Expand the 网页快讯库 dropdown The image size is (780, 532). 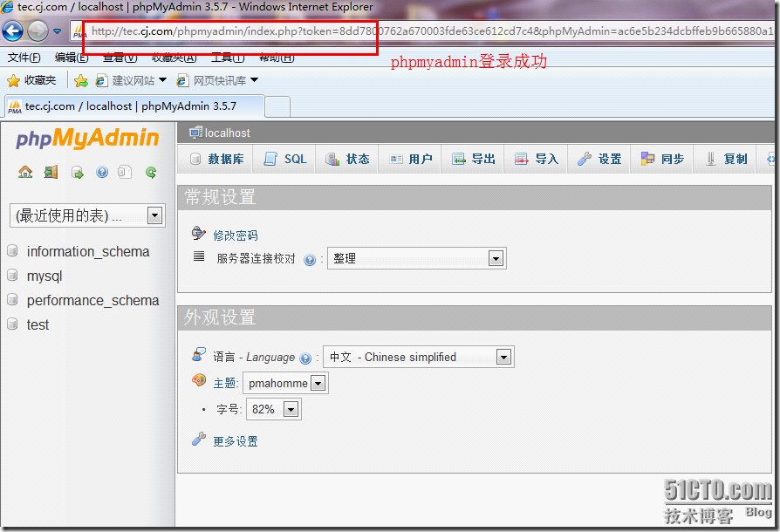coord(254,80)
